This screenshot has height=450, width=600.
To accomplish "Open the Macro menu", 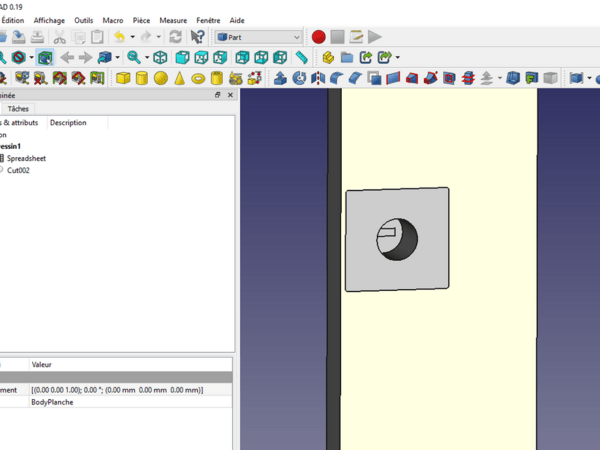I will [112, 20].
